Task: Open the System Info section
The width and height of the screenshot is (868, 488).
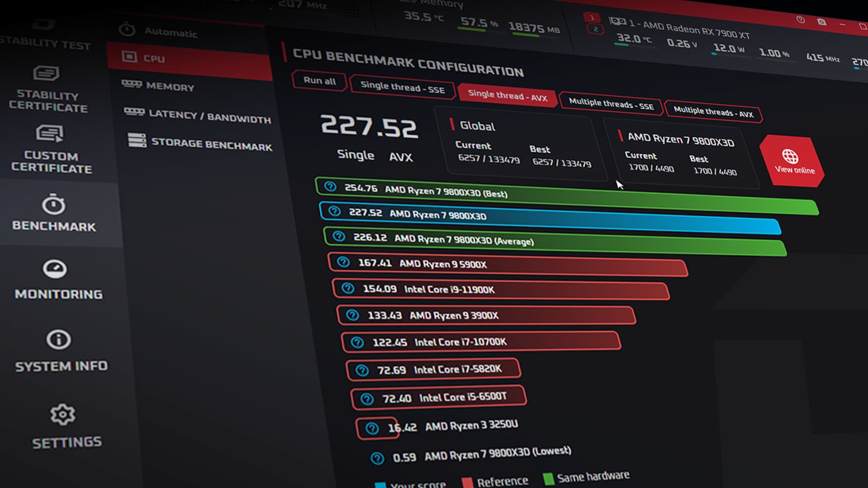Action: 61,351
